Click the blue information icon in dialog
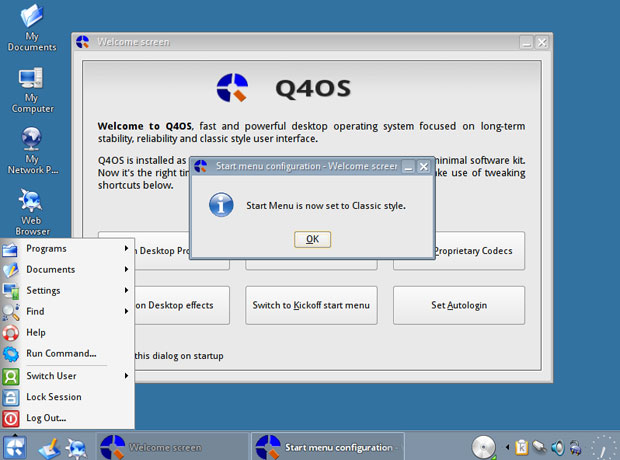Screen dimensions: 620x460 (x=221, y=205)
